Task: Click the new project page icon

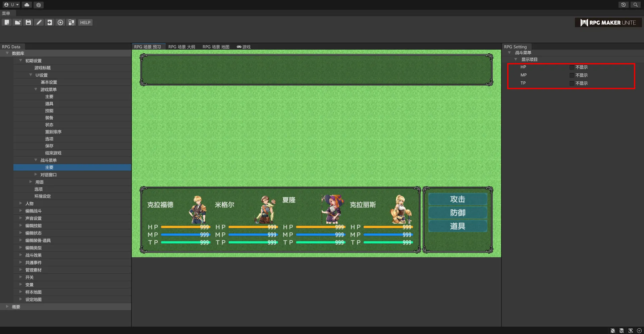Action: coord(7,22)
